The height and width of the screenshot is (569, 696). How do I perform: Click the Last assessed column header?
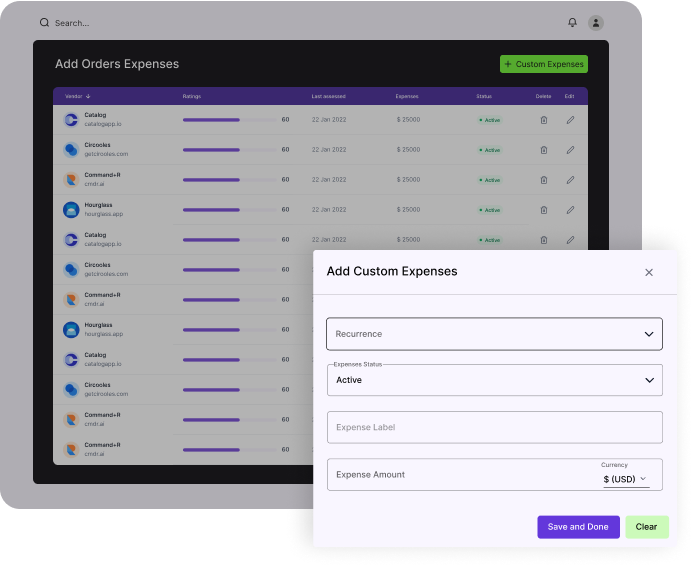click(x=328, y=96)
